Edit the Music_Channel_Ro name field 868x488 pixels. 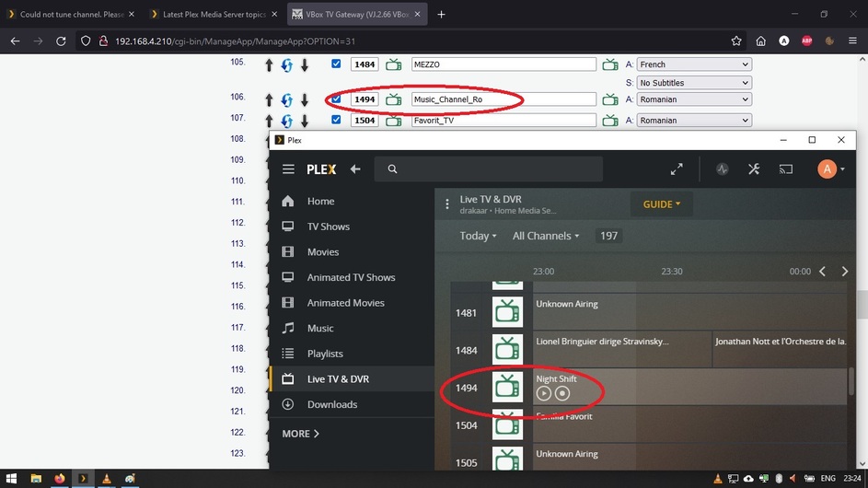pyautogui.click(x=503, y=99)
